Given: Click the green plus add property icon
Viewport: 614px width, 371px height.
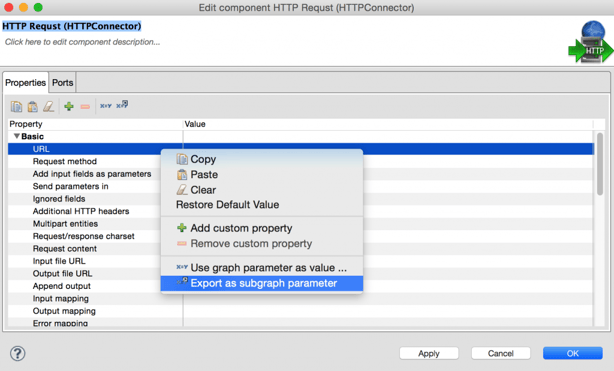Looking at the screenshot, I should pos(69,106).
